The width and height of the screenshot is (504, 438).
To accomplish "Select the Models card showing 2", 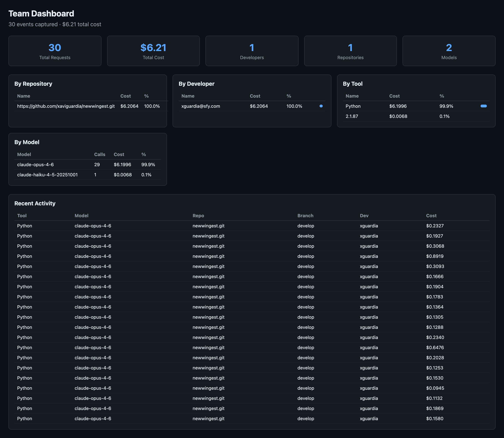I will tap(449, 51).
